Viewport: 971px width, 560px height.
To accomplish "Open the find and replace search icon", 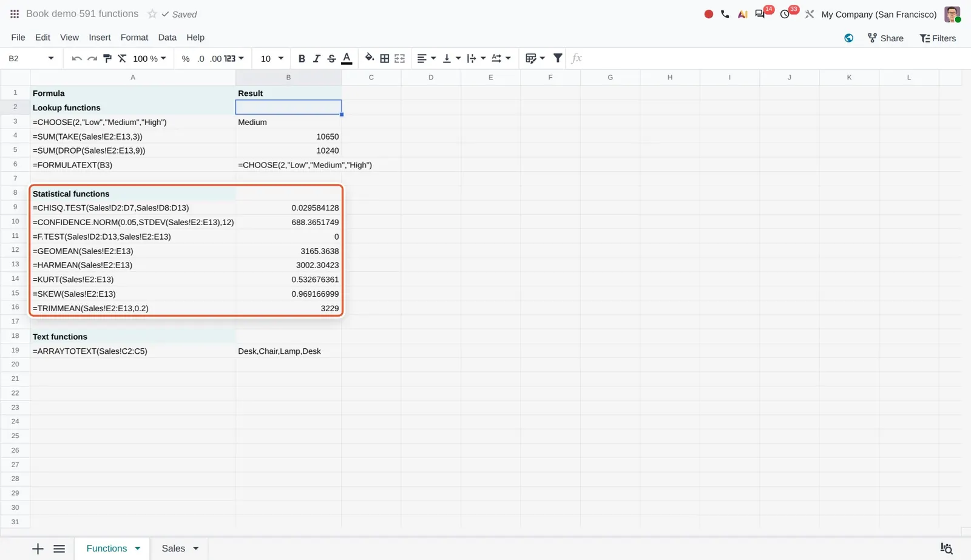I will [946, 548].
